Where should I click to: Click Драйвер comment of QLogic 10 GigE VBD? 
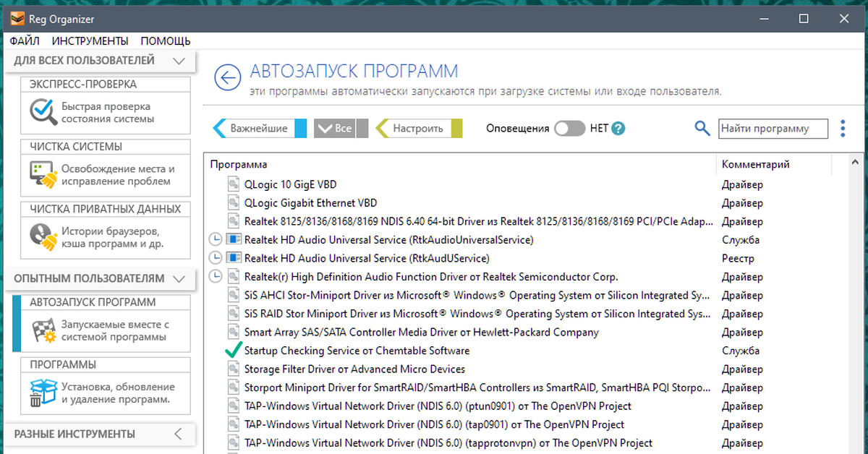point(742,184)
